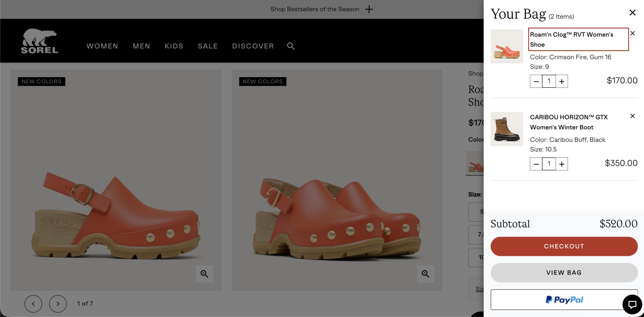The height and width of the screenshot is (317, 644).
Task: Go to next product image
Action: (x=58, y=304)
